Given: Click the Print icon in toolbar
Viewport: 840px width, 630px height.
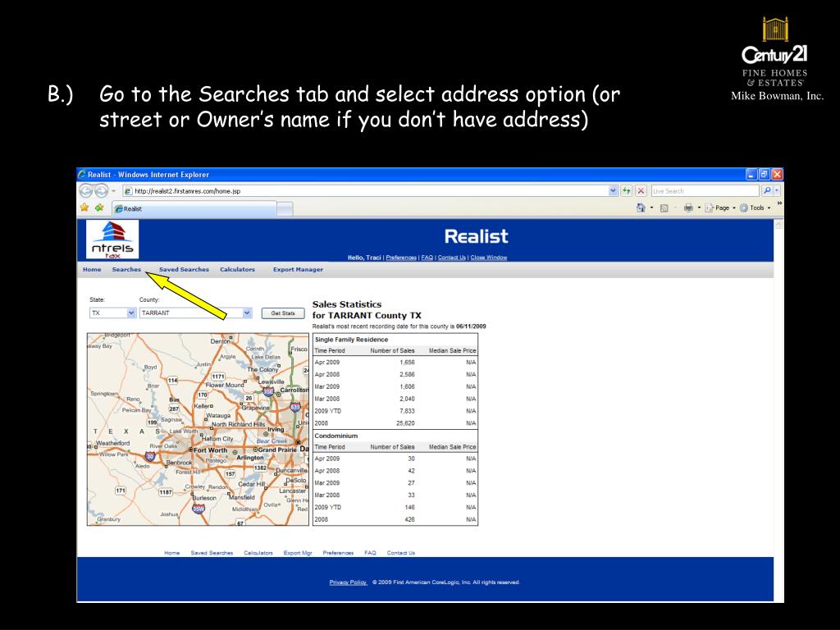Looking at the screenshot, I should (688, 208).
